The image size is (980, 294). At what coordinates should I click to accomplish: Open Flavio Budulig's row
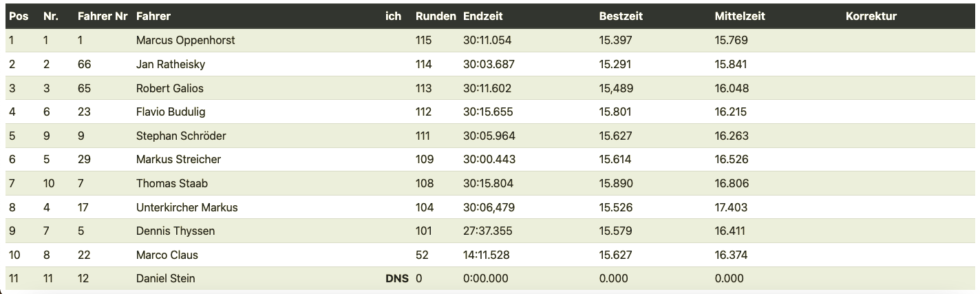[171, 112]
